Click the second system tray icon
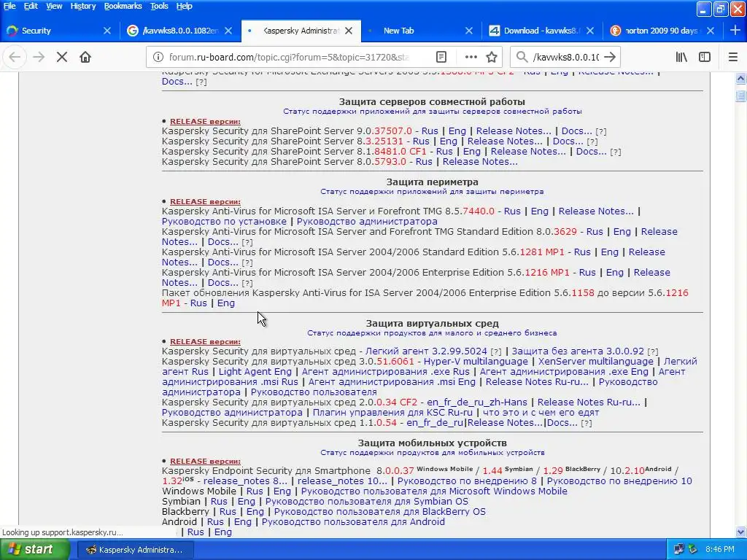This screenshot has width=747, height=560. [693, 550]
